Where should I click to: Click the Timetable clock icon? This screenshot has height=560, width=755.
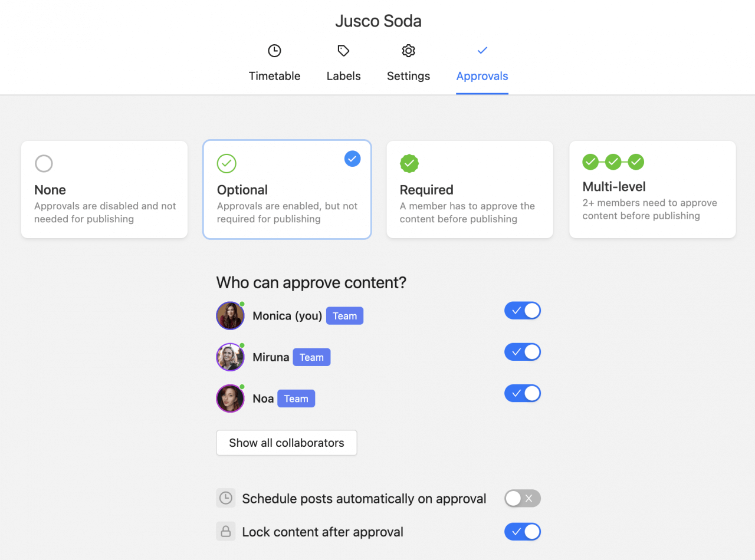pyautogui.click(x=274, y=51)
